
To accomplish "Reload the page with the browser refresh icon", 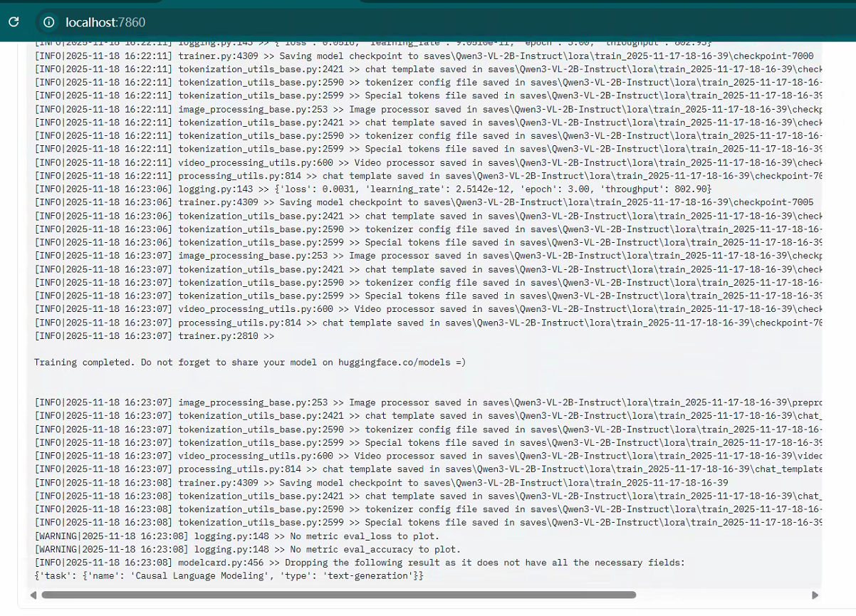I will (x=14, y=22).
